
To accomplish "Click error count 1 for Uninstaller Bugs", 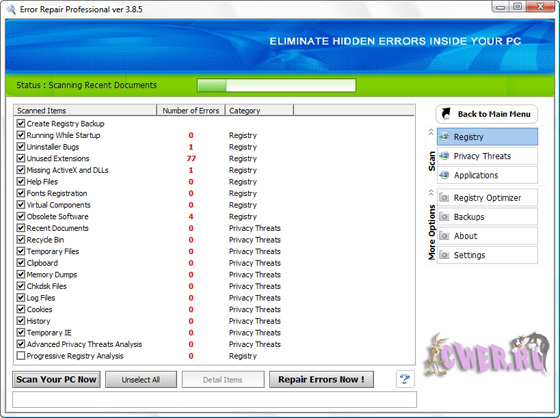I will pyautogui.click(x=191, y=147).
